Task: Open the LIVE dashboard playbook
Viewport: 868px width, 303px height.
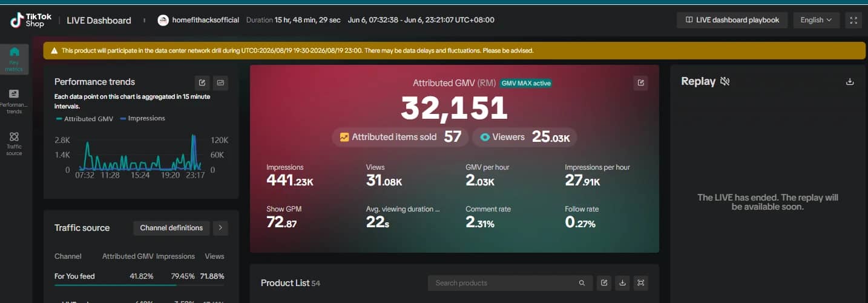Action: coord(732,20)
